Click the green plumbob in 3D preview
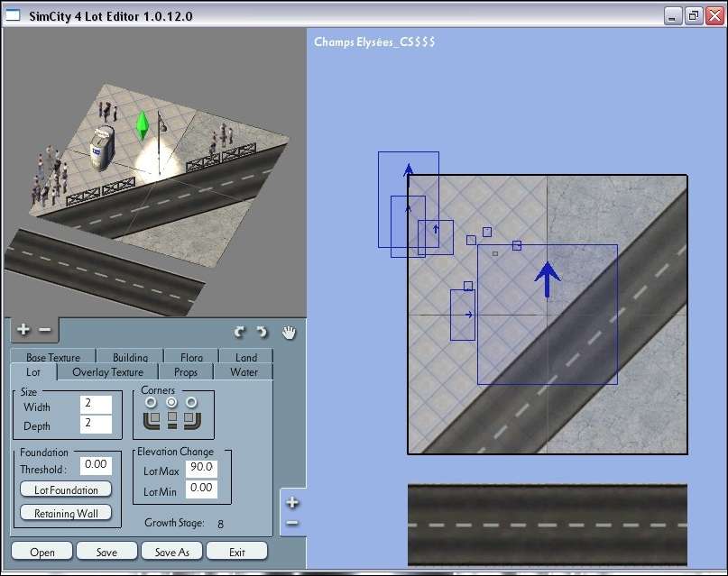The width and height of the screenshot is (728, 576). point(142,125)
